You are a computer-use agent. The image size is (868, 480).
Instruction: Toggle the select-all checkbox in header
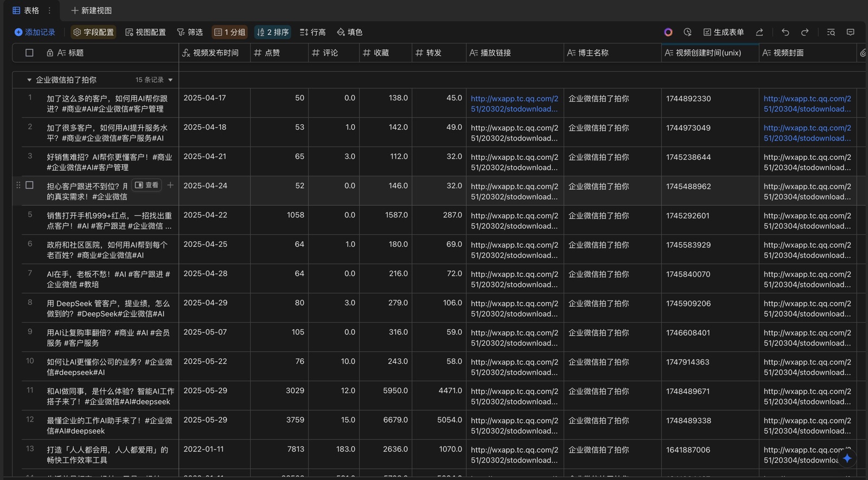(29, 53)
